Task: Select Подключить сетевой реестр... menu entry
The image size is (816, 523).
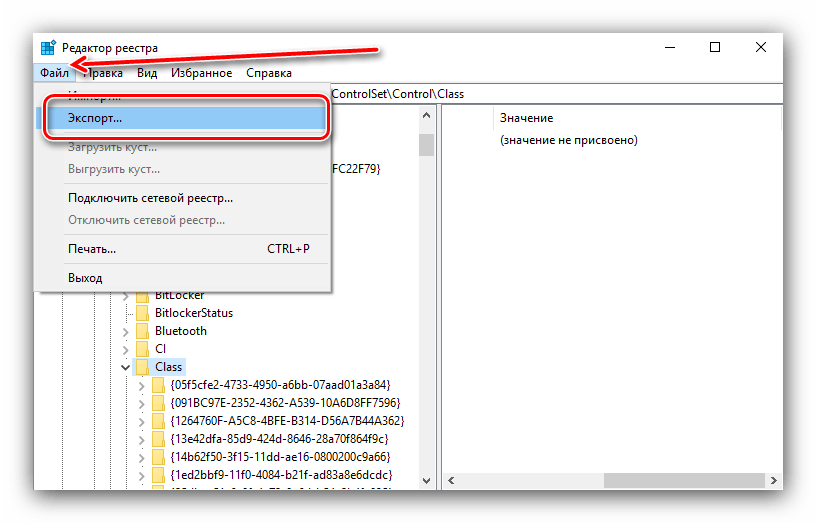Action: [x=150, y=198]
